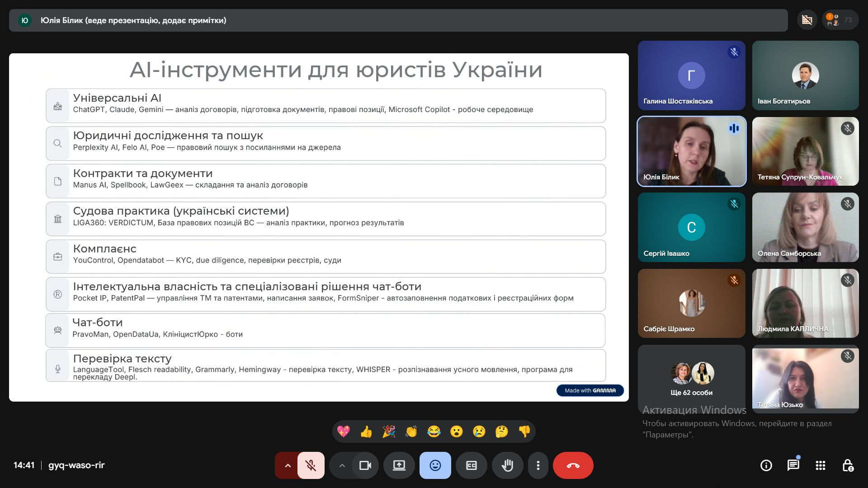Open the participants list showing 73 people

pos(840,20)
